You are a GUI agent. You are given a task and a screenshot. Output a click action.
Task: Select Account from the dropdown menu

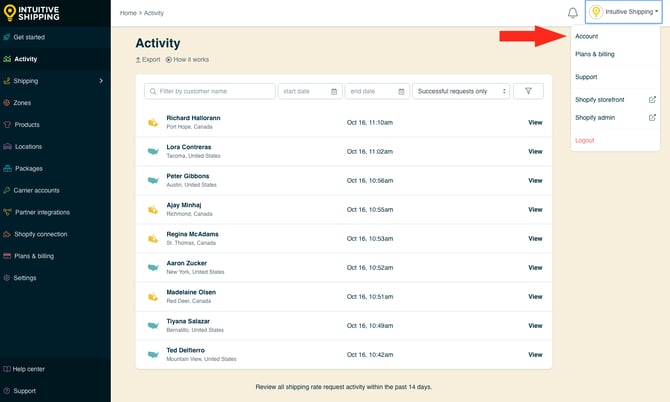587,36
